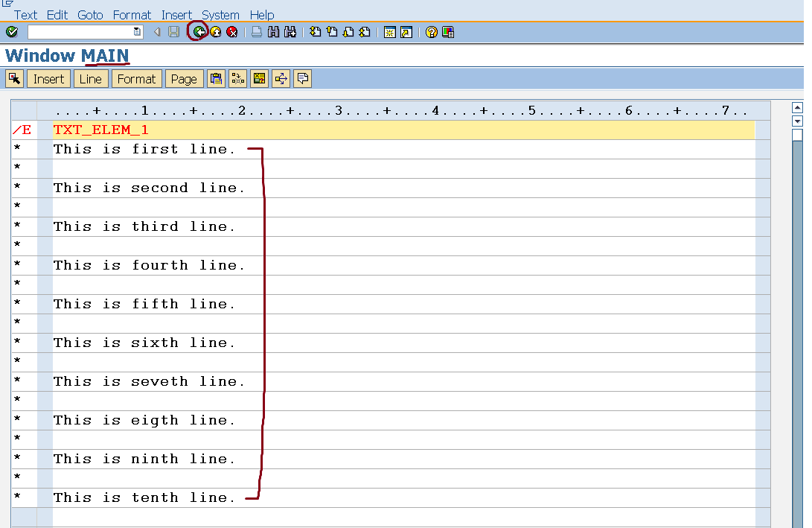Go to Last Page icon
The width and height of the screenshot is (812, 528).
pyautogui.click(x=365, y=32)
